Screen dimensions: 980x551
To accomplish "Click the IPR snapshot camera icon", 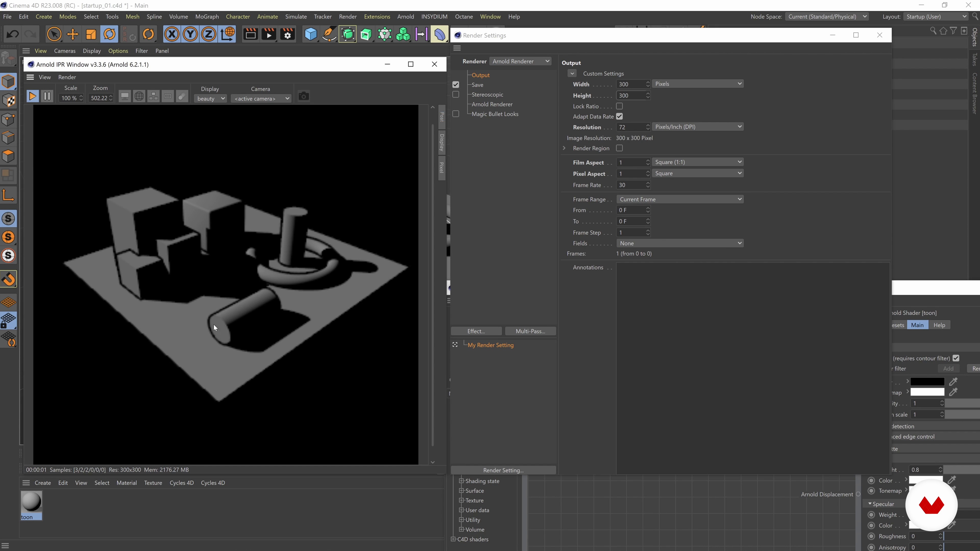I will [x=304, y=96].
